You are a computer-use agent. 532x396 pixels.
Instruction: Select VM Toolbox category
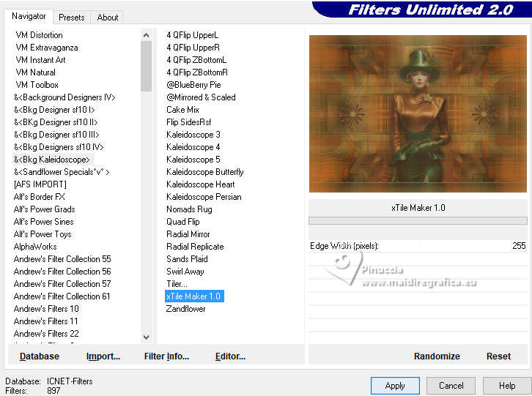(37, 85)
